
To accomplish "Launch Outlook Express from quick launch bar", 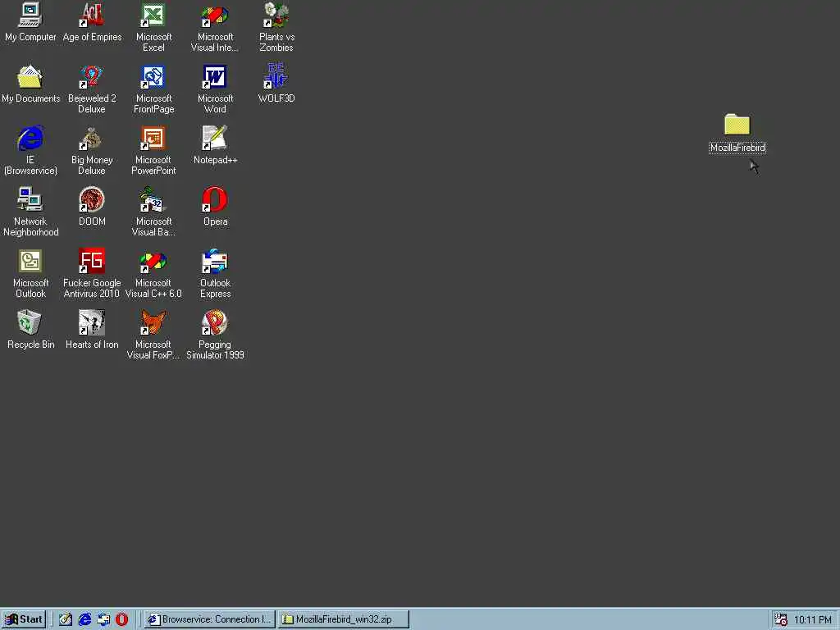I will pos(103,619).
